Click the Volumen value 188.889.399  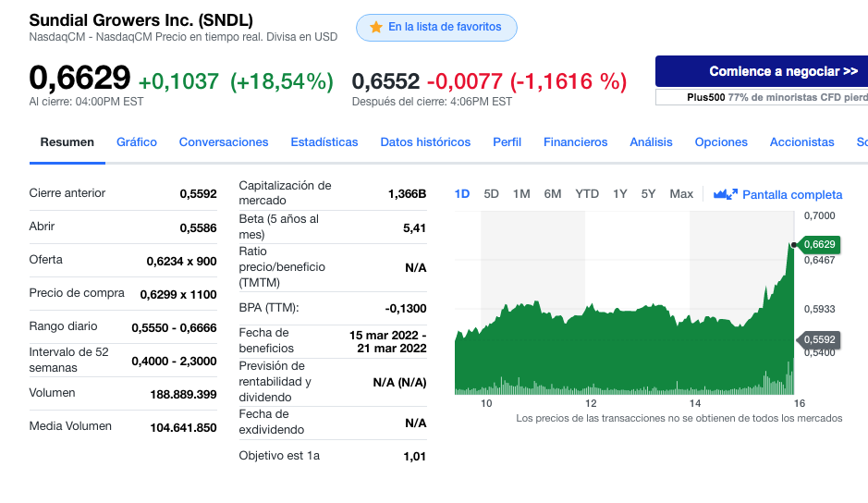(x=183, y=394)
